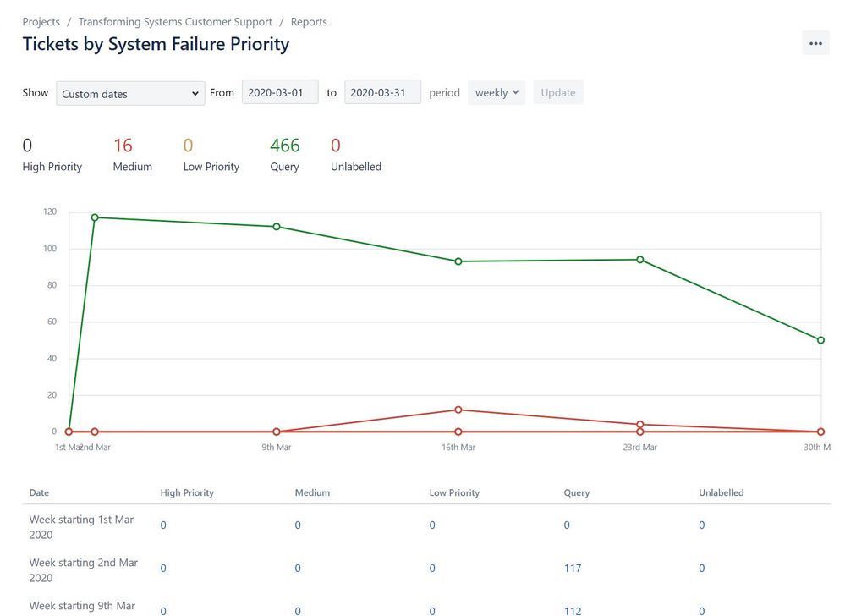This screenshot has height=616, width=845.
Task: Select green Query point at 30th Mar
Action: (x=820, y=340)
